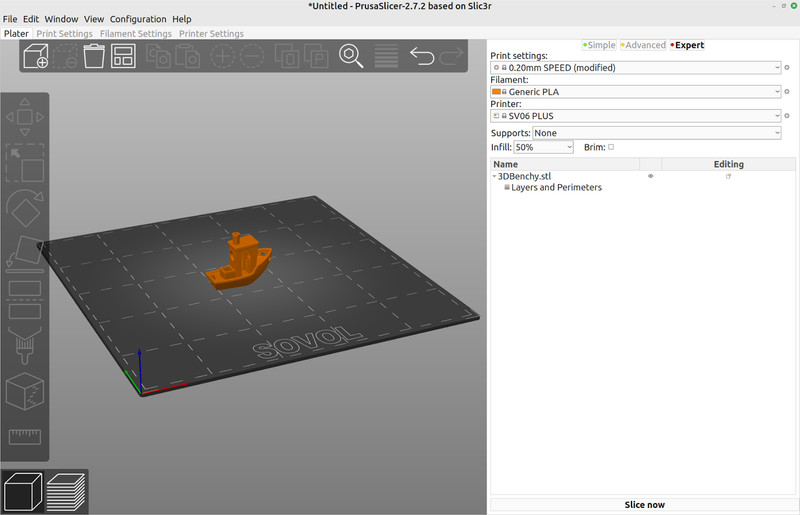Screen dimensions: 800x515
Task: Switch to Plater tab
Action: 16,34
